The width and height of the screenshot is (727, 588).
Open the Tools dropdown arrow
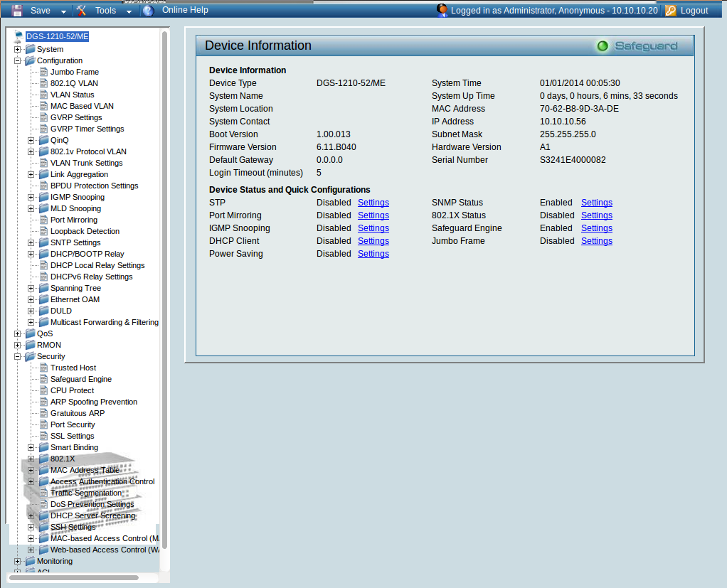pyautogui.click(x=129, y=11)
